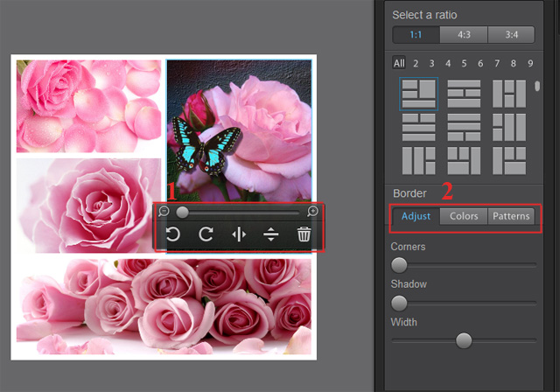Select the first highlighted layout template
Screen dimensions: 560x392
[x=418, y=94]
